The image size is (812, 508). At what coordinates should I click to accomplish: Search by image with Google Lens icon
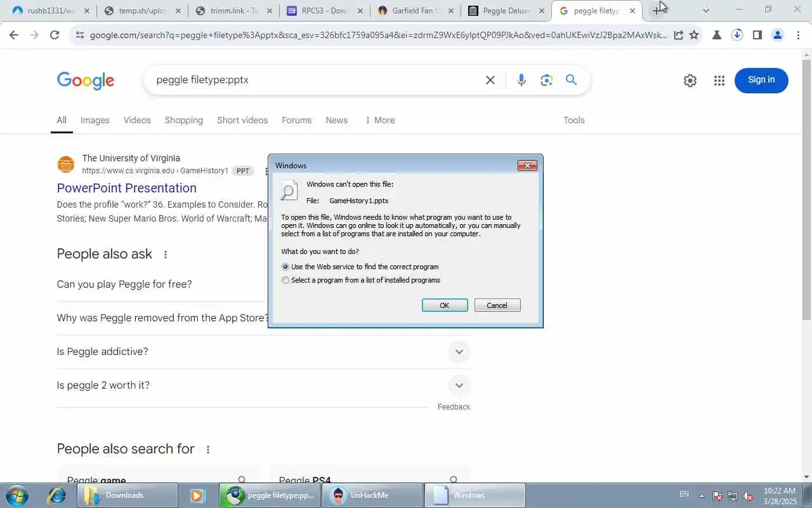[547, 80]
